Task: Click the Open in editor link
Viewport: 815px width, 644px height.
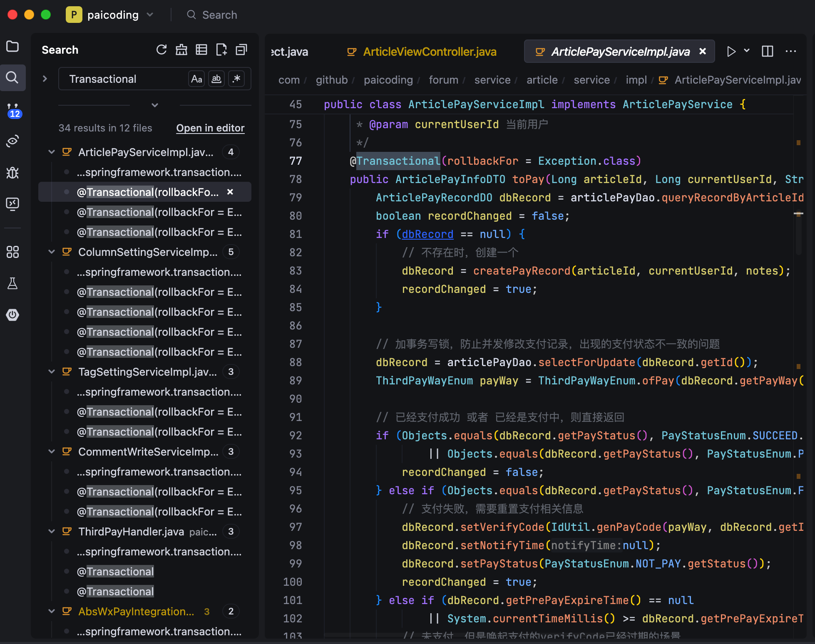Action: coord(210,128)
